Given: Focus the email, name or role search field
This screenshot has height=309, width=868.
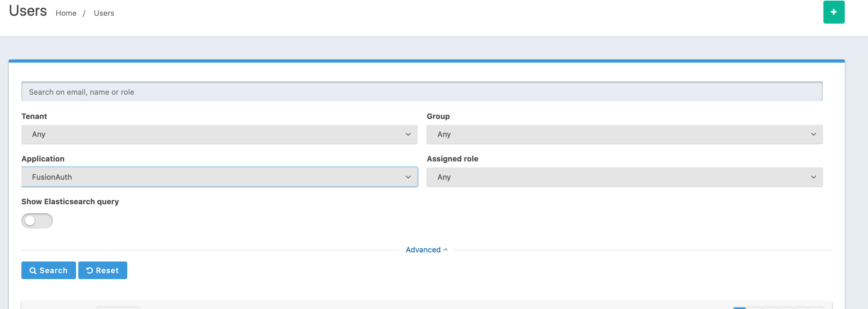Looking at the screenshot, I should pos(422,92).
